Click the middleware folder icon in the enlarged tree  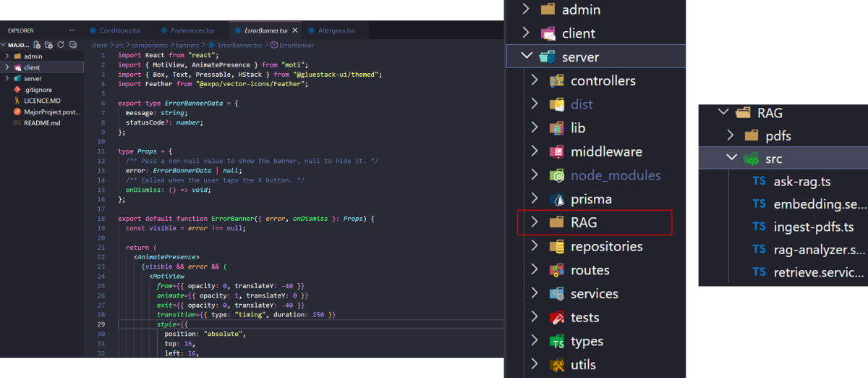pyautogui.click(x=557, y=152)
